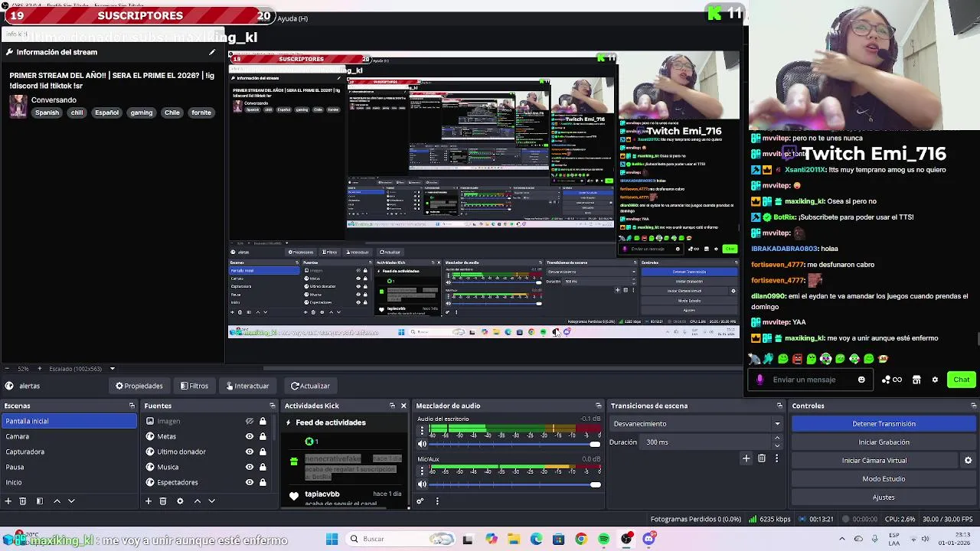Select the Camara scene
This screenshot has width=980, height=551.
tap(69, 436)
